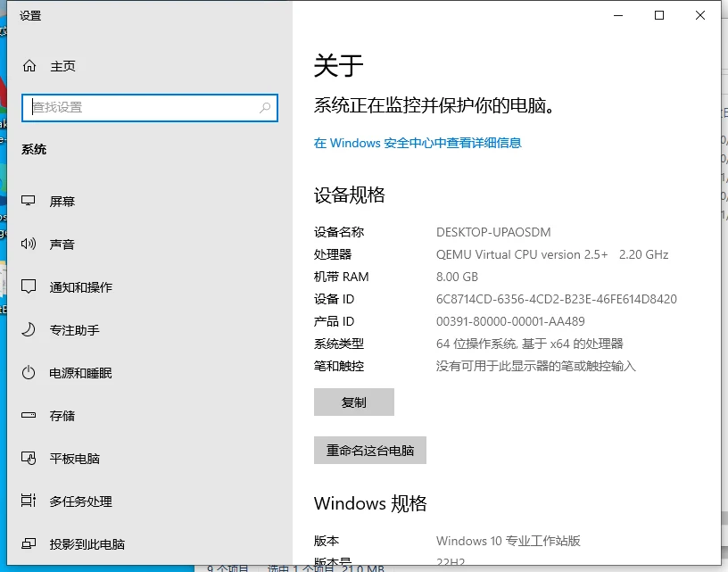This screenshot has height=572, width=728.
Task: Click the 设置 window title text
Action: pyautogui.click(x=30, y=16)
